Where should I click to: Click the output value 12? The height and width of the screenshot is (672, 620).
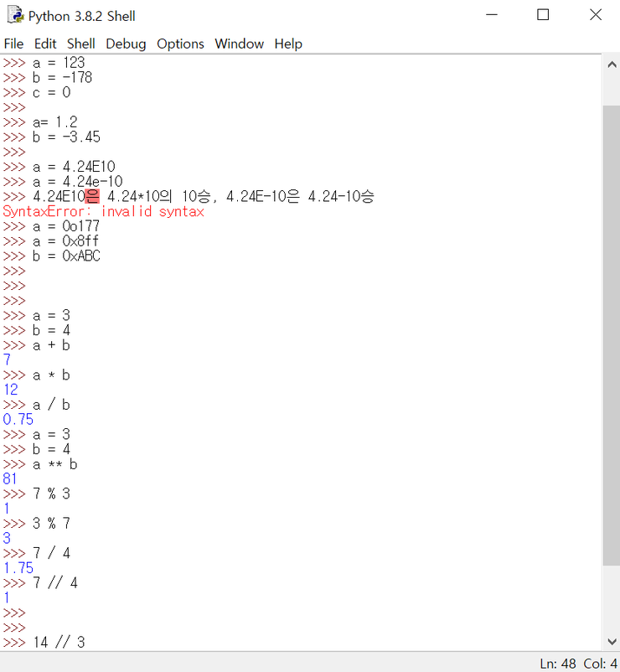pyautogui.click(x=11, y=390)
